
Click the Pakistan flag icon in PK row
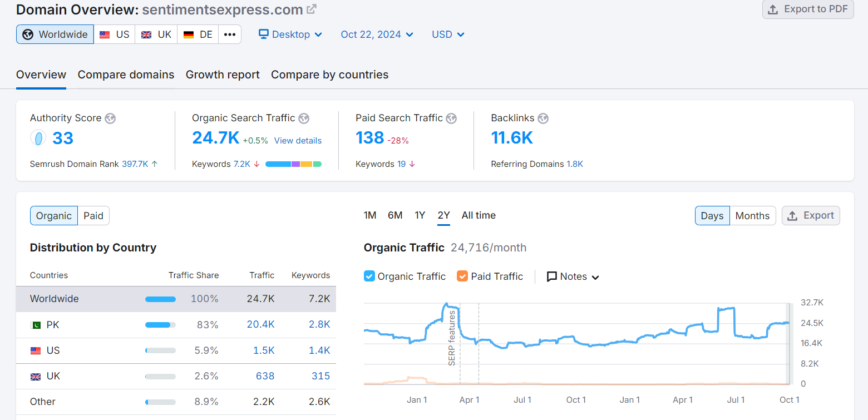point(36,325)
